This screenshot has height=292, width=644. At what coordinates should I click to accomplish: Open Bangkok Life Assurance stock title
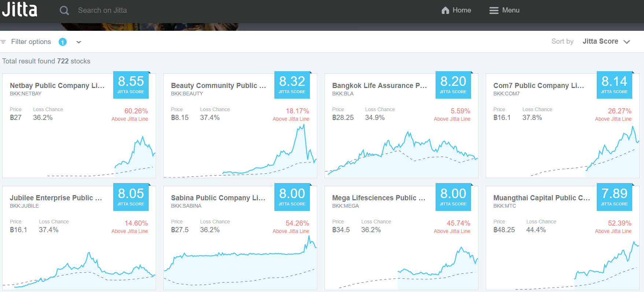pos(380,85)
